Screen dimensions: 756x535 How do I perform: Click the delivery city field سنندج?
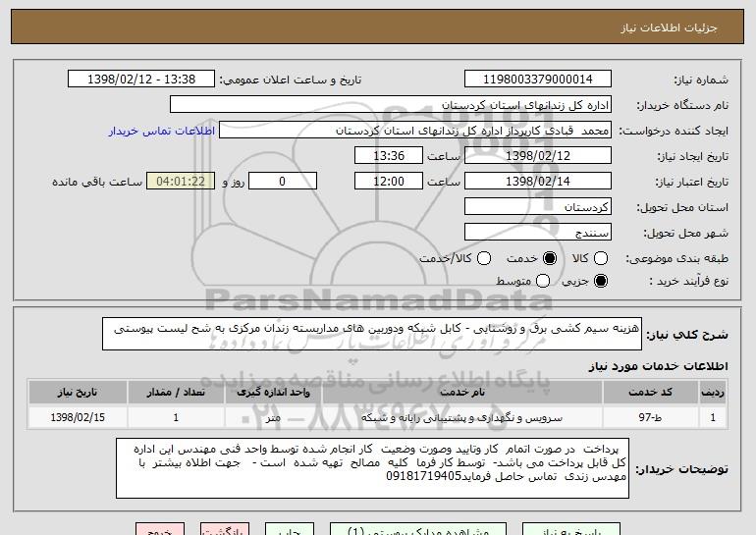coord(538,233)
